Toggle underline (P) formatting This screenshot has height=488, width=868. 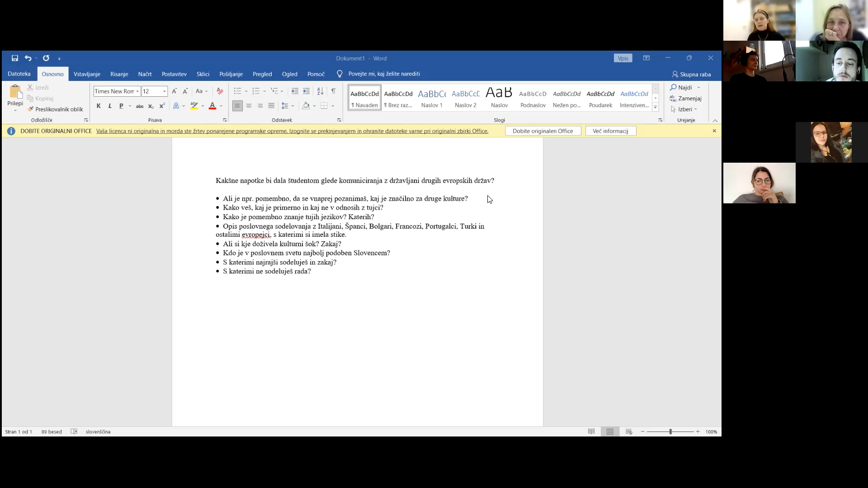(x=121, y=106)
